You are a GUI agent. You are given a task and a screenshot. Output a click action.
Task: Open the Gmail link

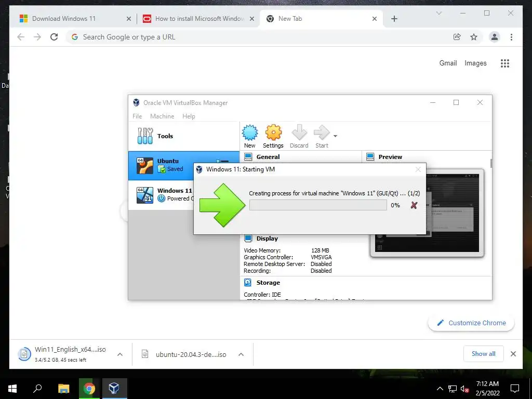448,63
